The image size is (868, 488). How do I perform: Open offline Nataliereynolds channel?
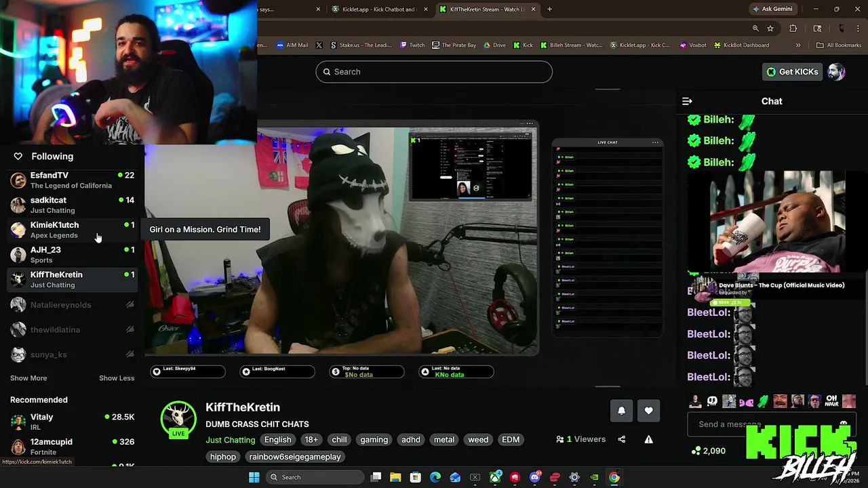pos(73,305)
